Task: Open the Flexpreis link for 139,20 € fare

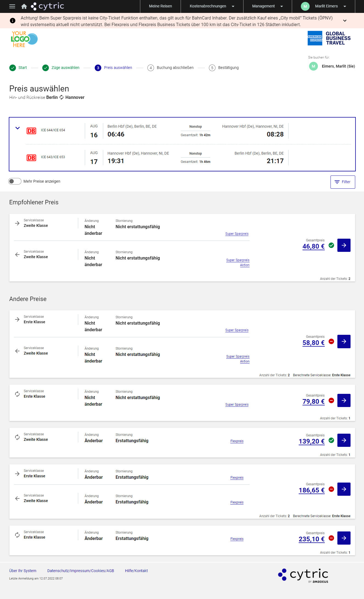Action: tap(237, 441)
